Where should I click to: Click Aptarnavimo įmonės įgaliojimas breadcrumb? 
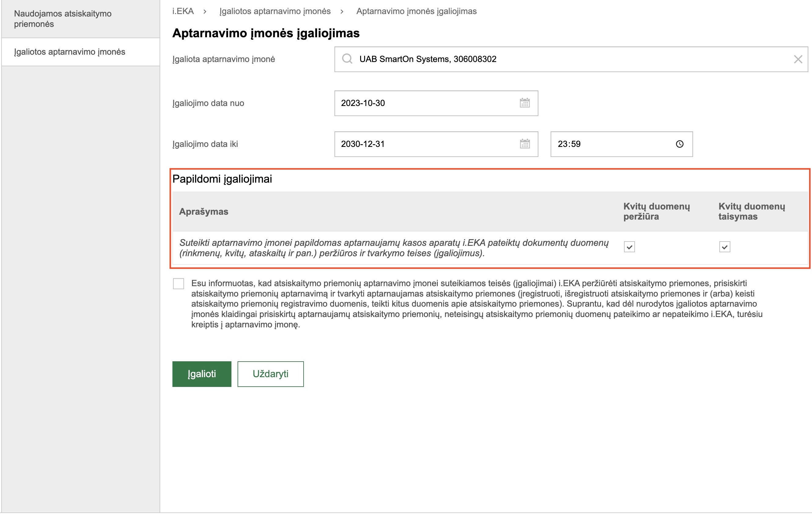coord(416,11)
